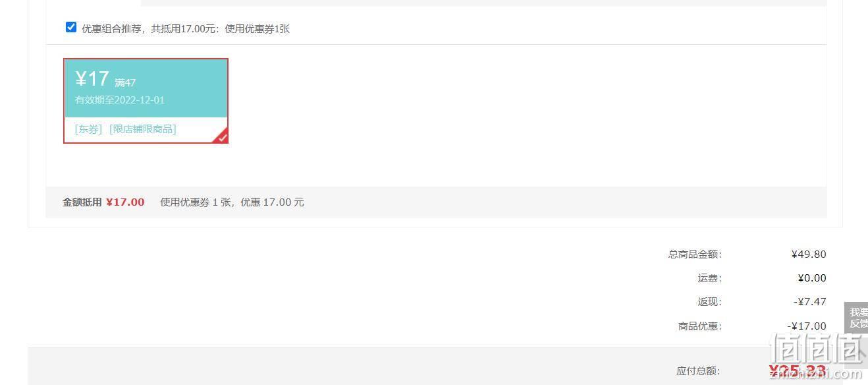Click the 商品优惠 -¥17.00 value
This screenshot has width=868, height=385.
pos(807,326)
